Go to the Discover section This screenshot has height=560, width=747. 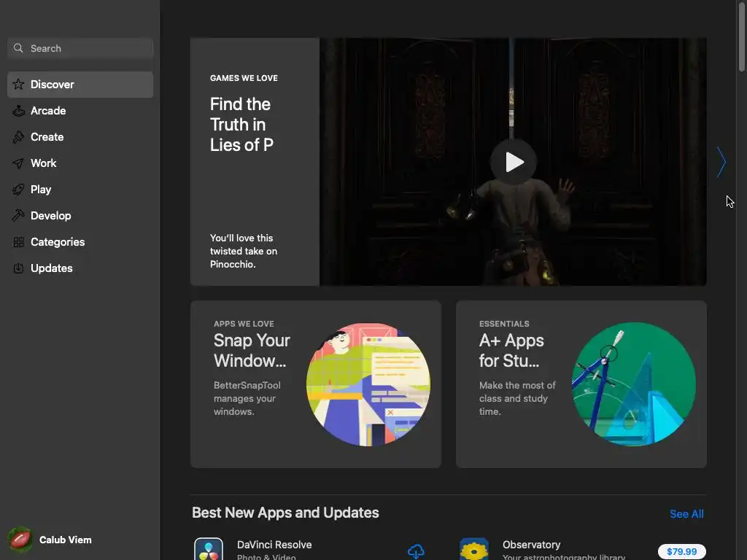point(80,85)
